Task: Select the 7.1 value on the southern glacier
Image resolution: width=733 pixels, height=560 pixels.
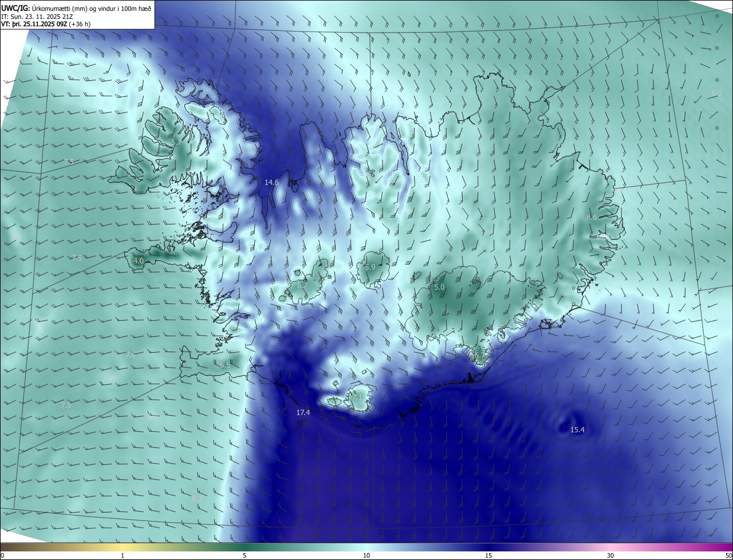Action: tap(357, 396)
